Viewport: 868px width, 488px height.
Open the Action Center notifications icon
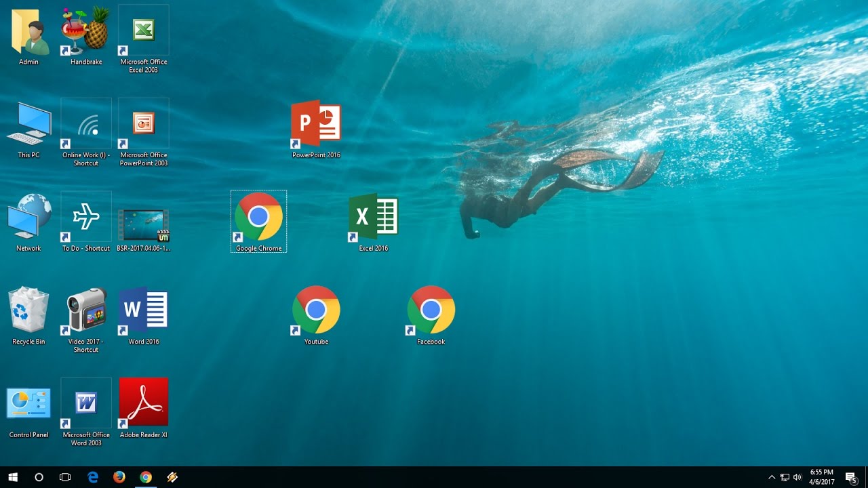[851, 477]
